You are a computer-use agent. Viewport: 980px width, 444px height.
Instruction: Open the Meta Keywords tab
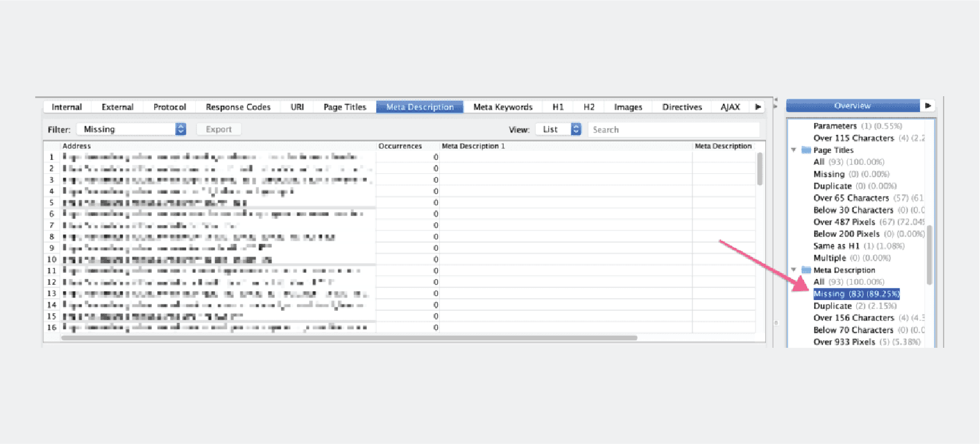tap(503, 107)
